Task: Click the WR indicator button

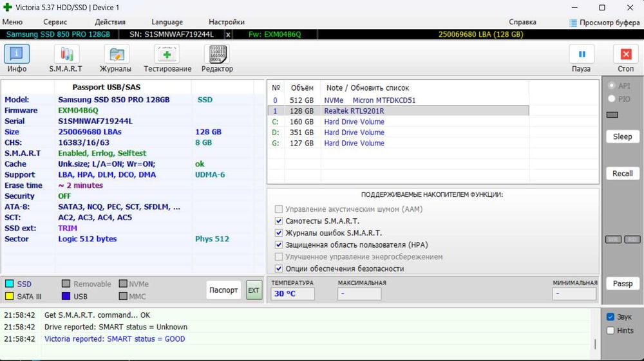Action: click(x=613, y=239)
